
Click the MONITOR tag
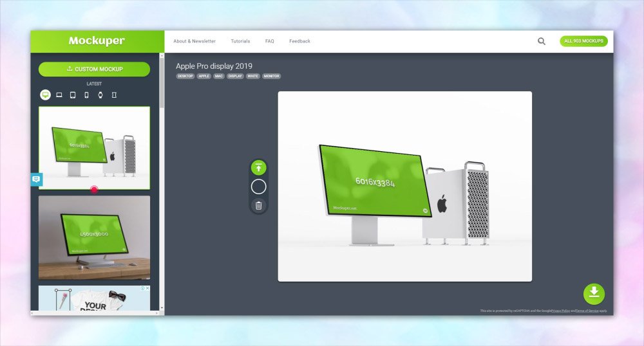coord(272,77)
